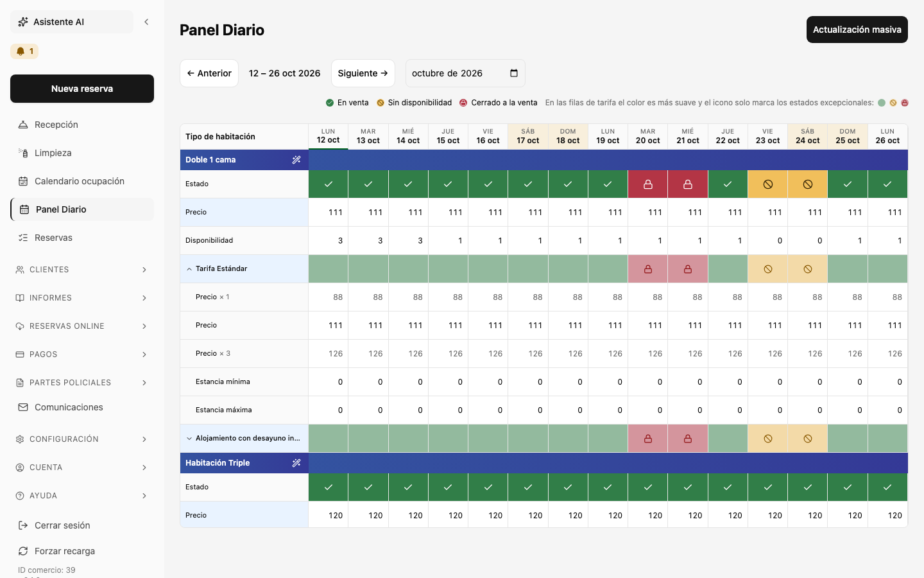Toggle Doble 1 cama Estado lock on 20 oct
The width and height of the screenshot is (924, 578).
[648, 184]
